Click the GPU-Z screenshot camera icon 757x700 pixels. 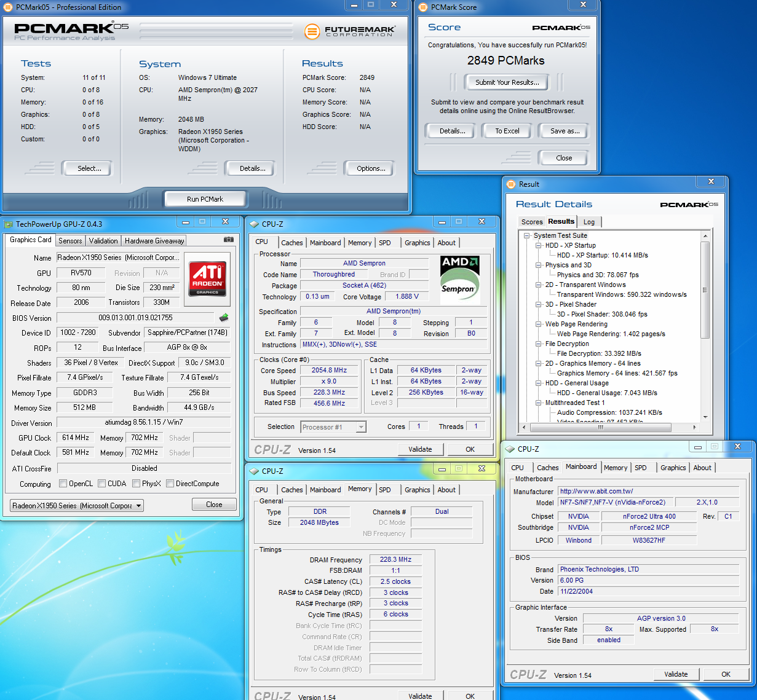228,240
